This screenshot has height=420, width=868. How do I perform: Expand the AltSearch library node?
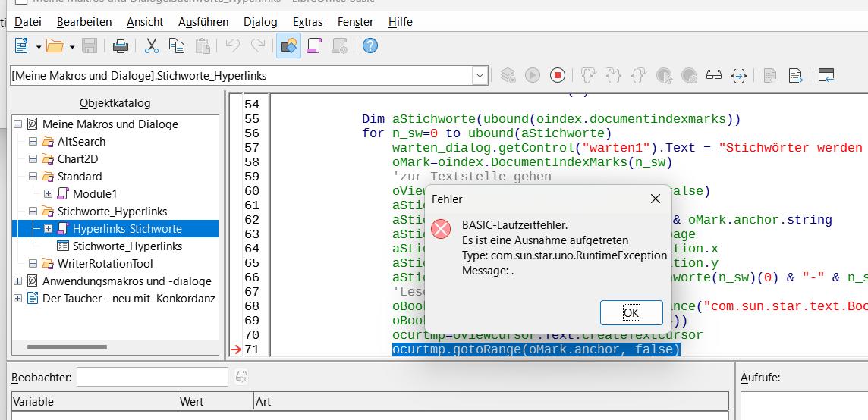point(33,142)
